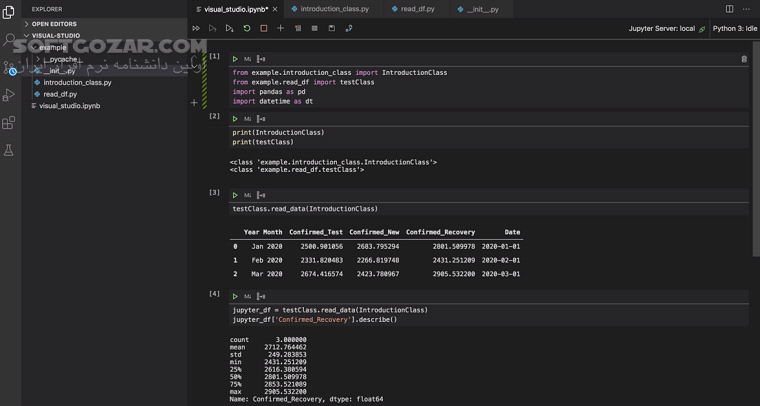Save the notebook using the toolbar
760x406 pixels.
[x=332, y=29]
